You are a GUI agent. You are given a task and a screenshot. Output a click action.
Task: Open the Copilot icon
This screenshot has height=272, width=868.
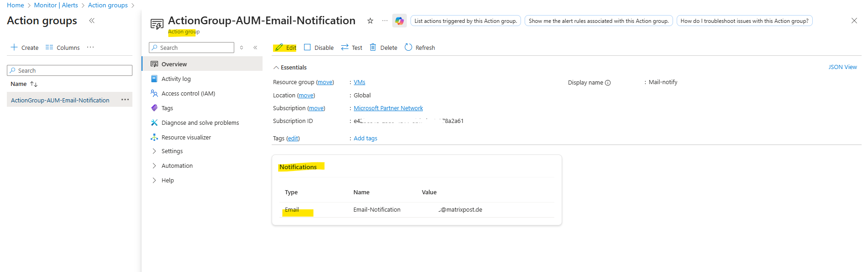(x=400, y=21)
